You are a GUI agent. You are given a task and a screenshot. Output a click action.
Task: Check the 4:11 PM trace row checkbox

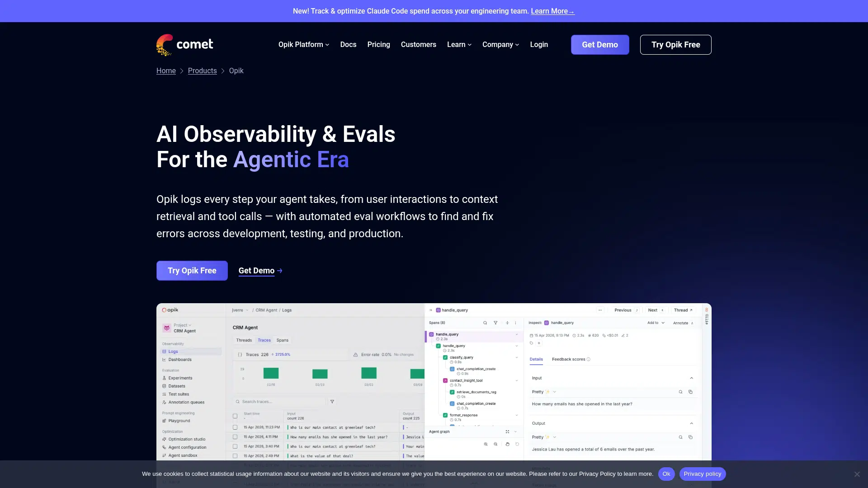click(x=235, y=437)
